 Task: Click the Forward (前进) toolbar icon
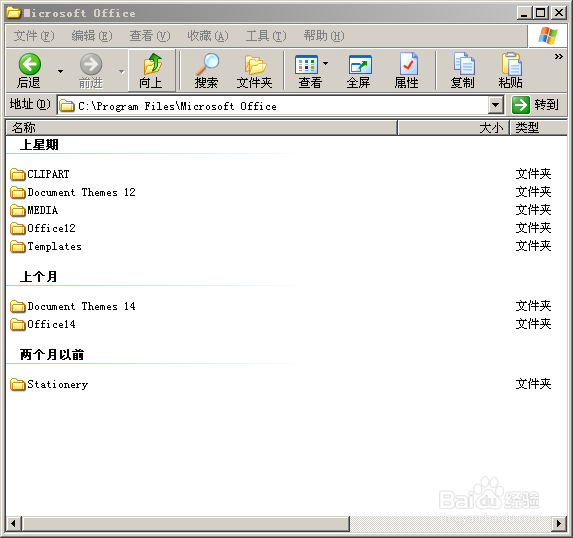tap(91, 64)
